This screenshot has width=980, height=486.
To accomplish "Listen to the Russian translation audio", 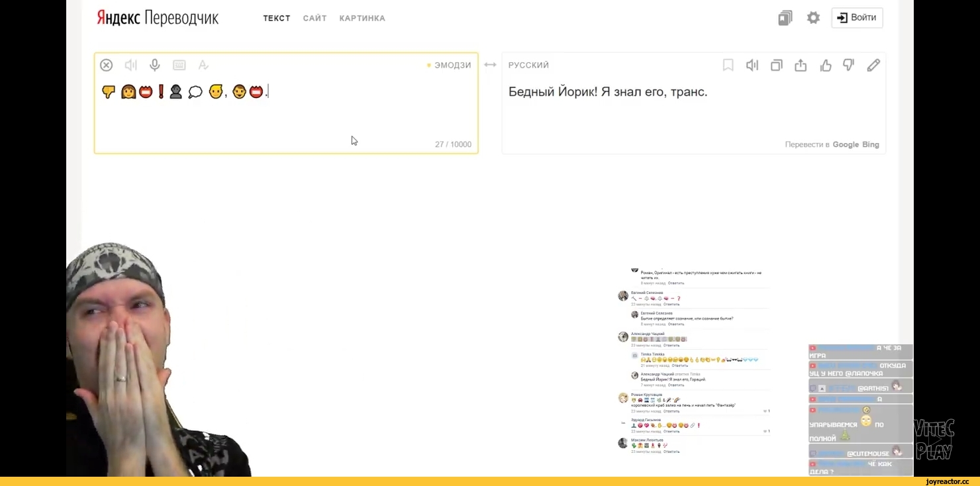I will tap(752, 65).
